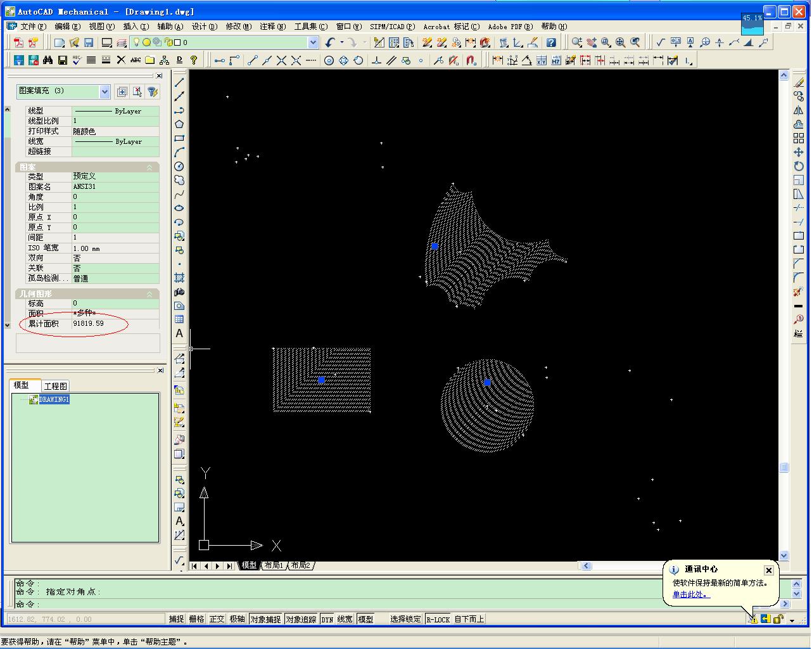Toggle 线宽 lineweight display in status bar
812x649 pixels.
click(345, 619)
